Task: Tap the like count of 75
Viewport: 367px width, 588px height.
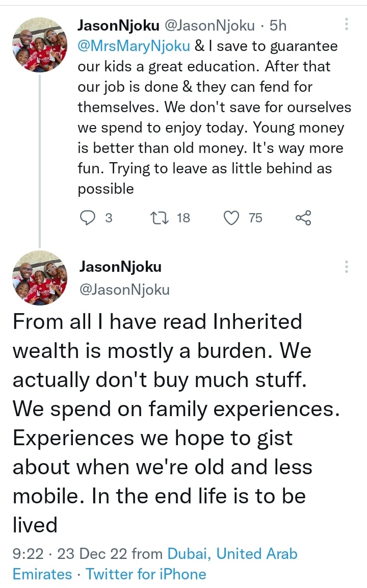Action: [x=255, y=218]
